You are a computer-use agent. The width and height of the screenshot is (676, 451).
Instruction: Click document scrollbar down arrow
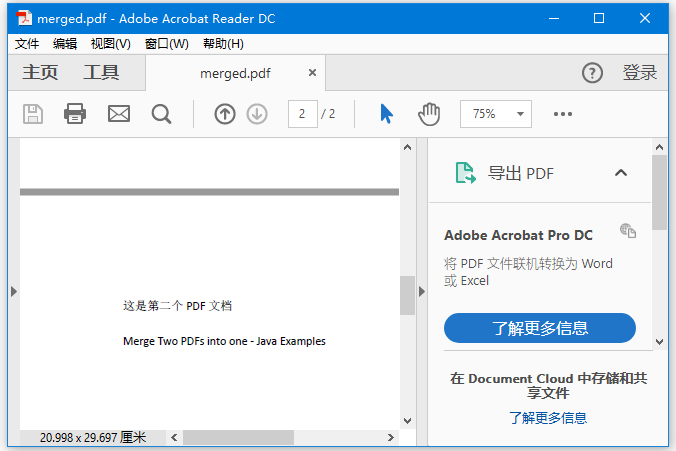(407, 420)
